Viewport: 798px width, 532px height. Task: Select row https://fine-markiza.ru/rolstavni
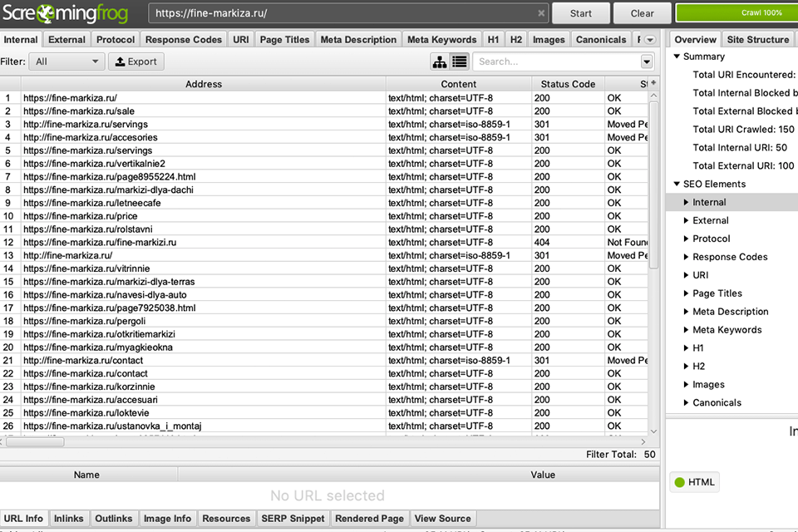click(x=324, y=229)
